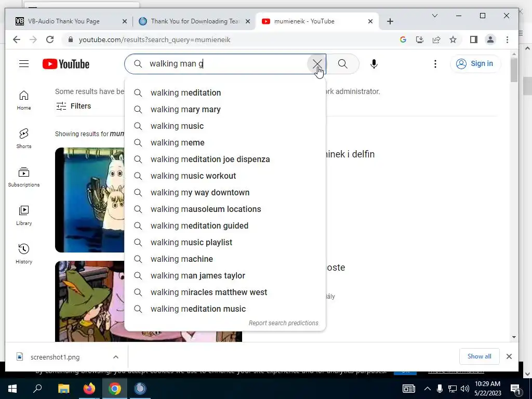Click the YouTube logo
The image size is (532, 399).
66,64
